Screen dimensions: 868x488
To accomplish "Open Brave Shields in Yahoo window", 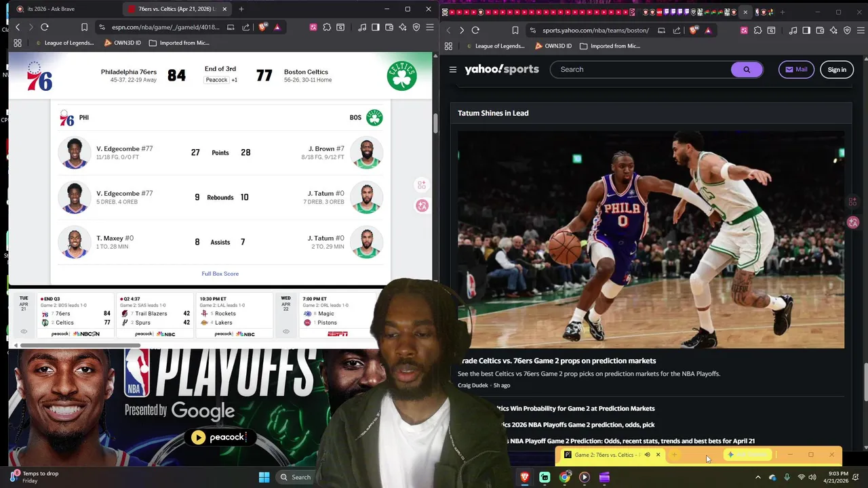I will point(693,30).
